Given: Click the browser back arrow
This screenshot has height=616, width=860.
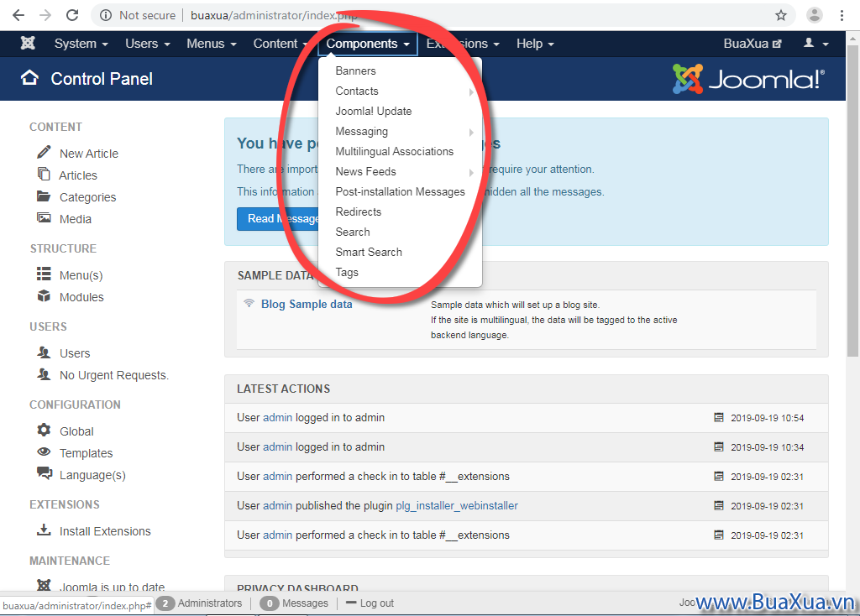Looking at the screenshot, I should coord(18,15).
